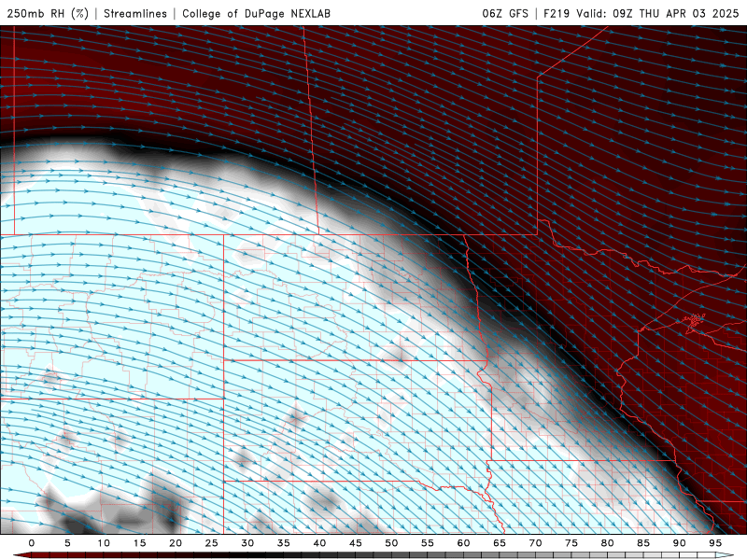
Task: Click the "College of DuPage NEXLAB" text
Action: [x=256, y=13]
